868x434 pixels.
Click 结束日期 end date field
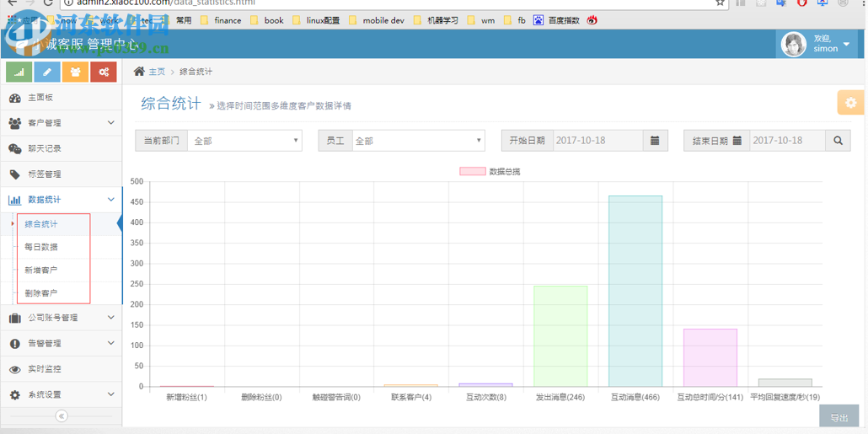point(787,141)
